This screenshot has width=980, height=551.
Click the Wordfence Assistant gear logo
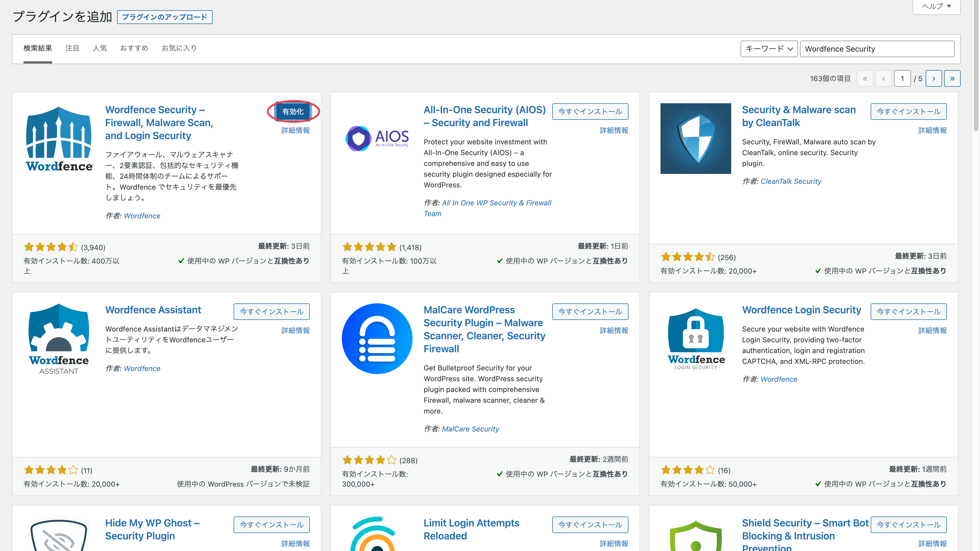59,338
